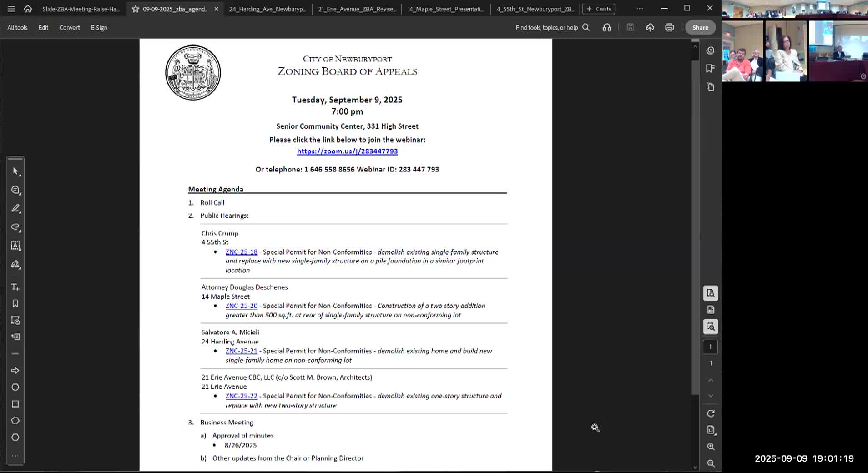Click the current page number box
The width and height of the screenshot is (868, 473).
pyautogui.click(x=710, y=347)
